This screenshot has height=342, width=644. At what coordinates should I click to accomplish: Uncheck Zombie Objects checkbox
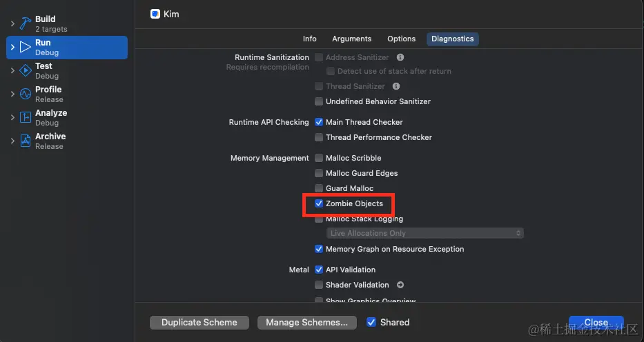point(319,203)
